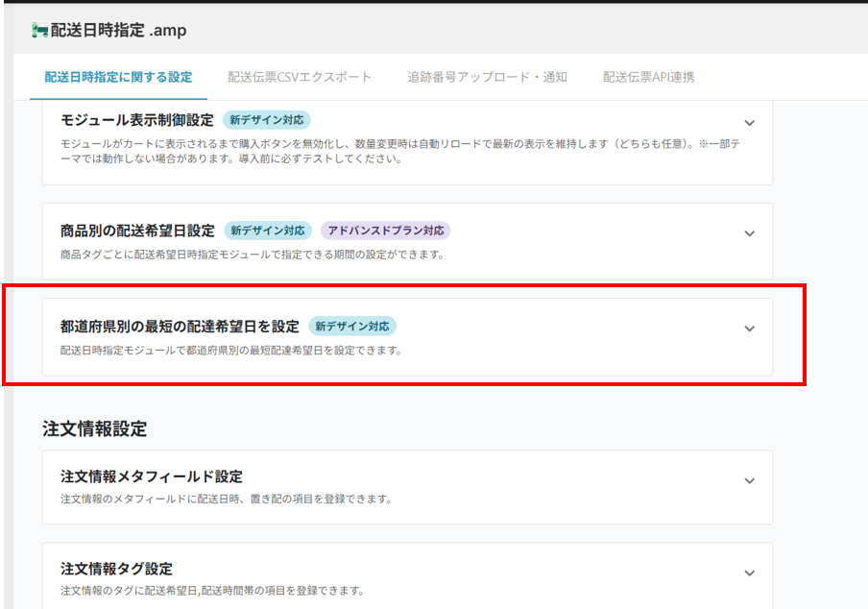Click the 注文情報設定 section heading
Viewport: 868px width, 609px height.
pyautogui.click(x=95, y=429)
